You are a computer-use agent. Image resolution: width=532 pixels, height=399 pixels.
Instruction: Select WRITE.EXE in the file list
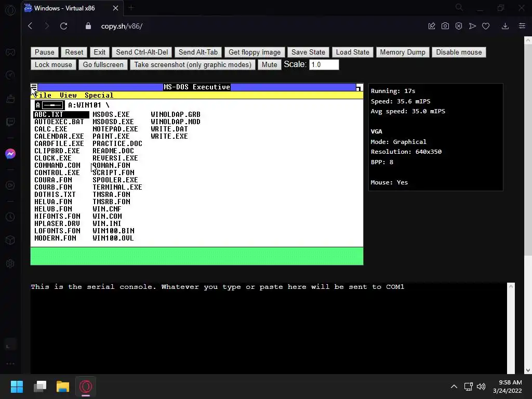click(169, 137)
